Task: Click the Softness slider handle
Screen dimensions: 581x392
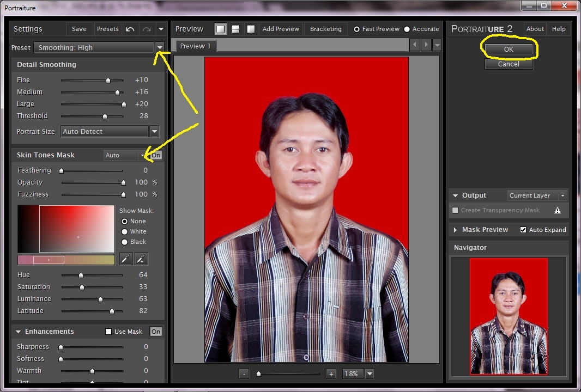Action: click(60, 359)
